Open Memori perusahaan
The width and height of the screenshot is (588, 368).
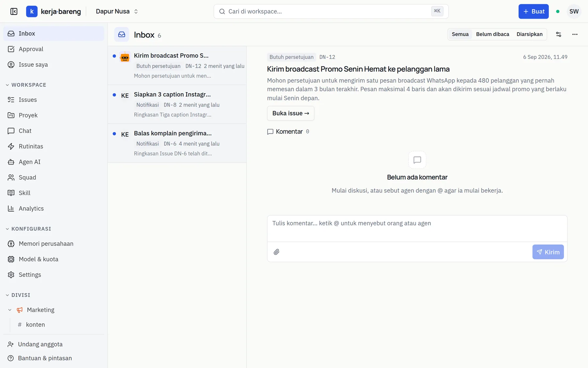[x=54, y=244]
